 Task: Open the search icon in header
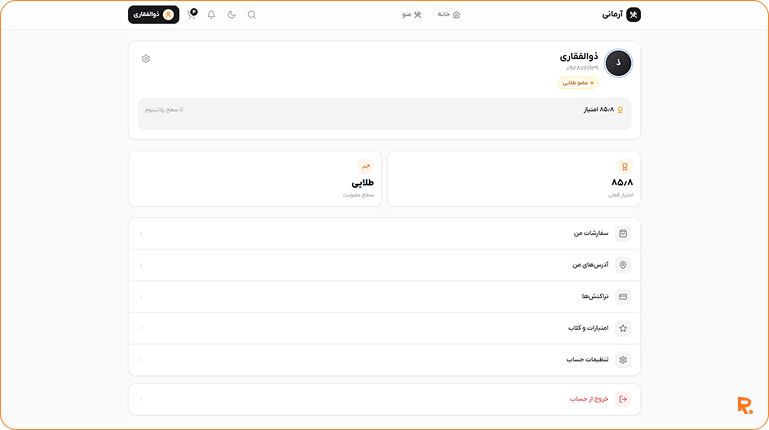click(x=252, y=15)
